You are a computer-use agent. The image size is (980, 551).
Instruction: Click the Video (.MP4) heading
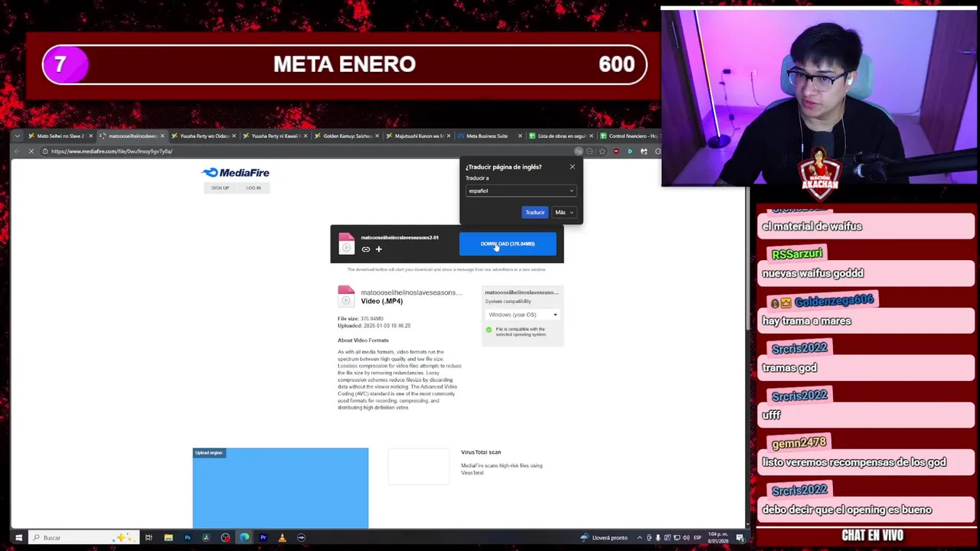click(x=382, y=302)
